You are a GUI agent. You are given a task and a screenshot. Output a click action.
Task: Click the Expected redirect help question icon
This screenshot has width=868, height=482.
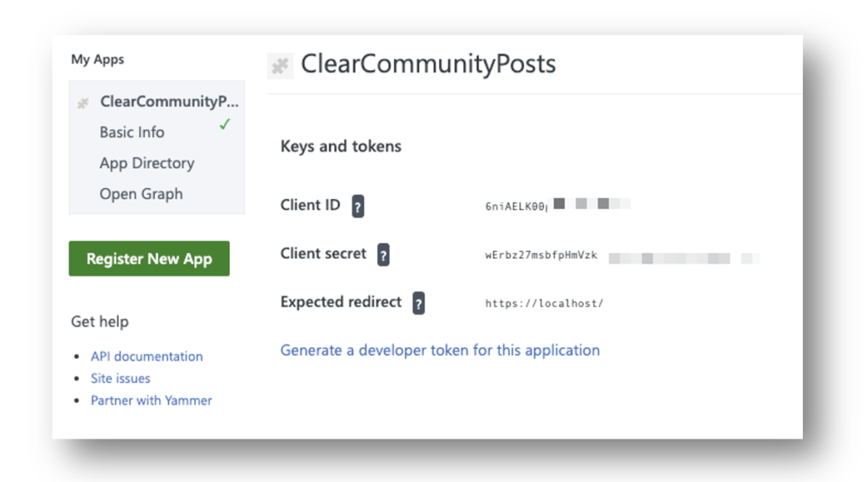point(418,303)
